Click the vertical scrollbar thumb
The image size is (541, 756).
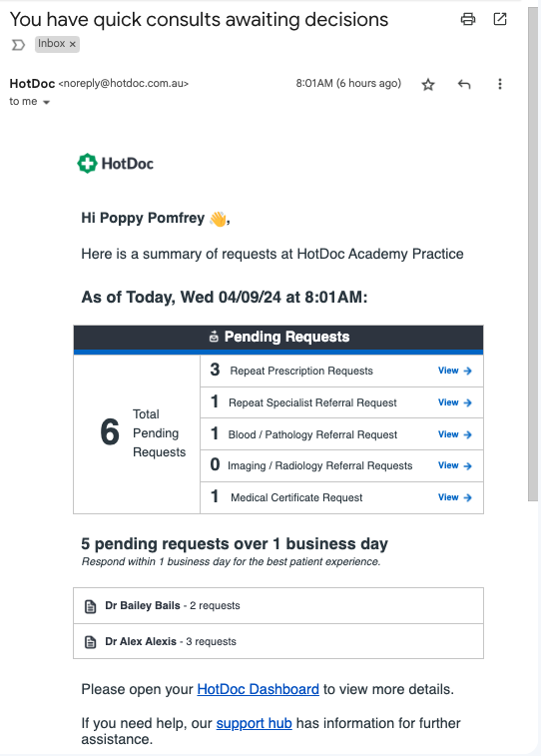pos(532,254)
